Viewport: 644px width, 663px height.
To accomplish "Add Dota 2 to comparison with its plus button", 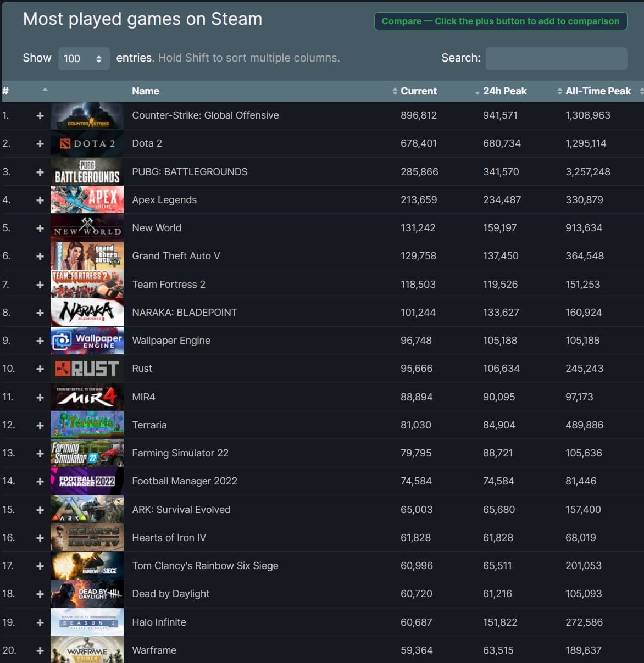I will [x=40, y=143].
